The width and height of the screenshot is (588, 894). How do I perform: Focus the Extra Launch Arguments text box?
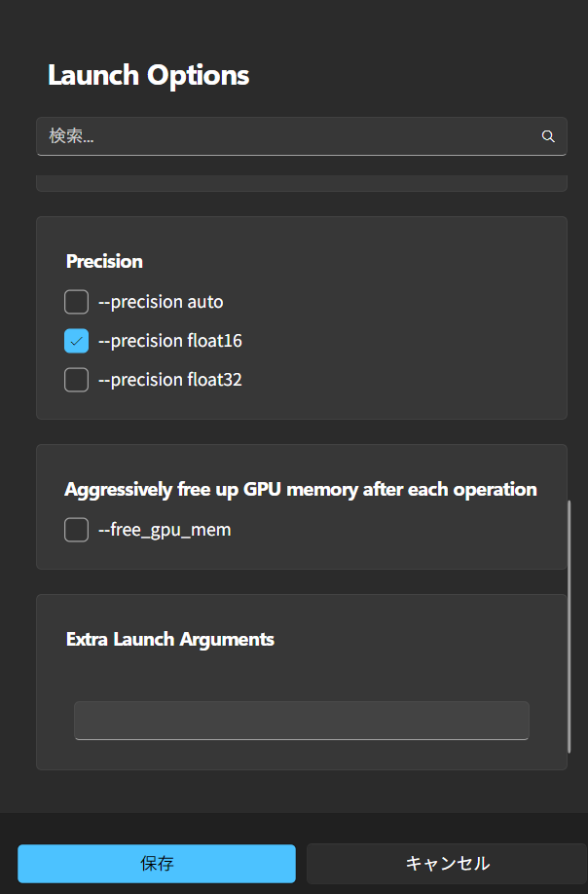point(301,721)
